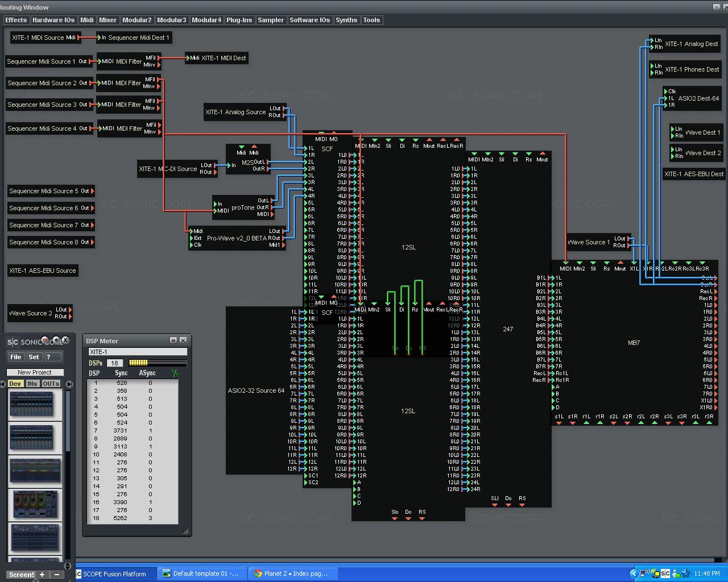Open the Planet Z Index page taskbar button

(x=294, y=573)
